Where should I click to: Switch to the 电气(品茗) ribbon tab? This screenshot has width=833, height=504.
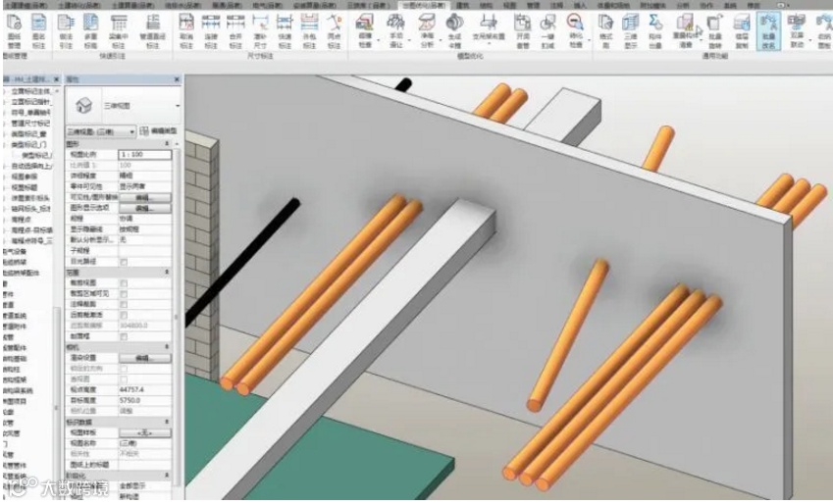point(267,5)
